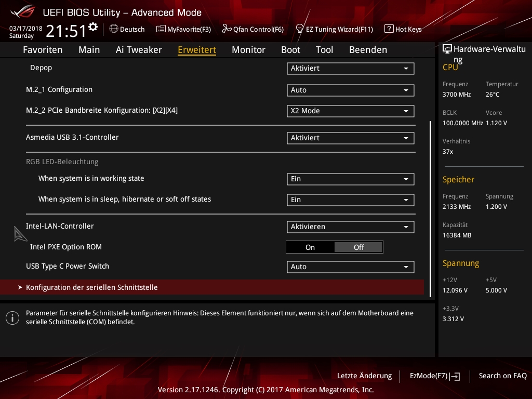Open the M.2_2 PCIe X2 Mode dropdown
This screenshot has height=399, width=532.
[x=351, y=111]
